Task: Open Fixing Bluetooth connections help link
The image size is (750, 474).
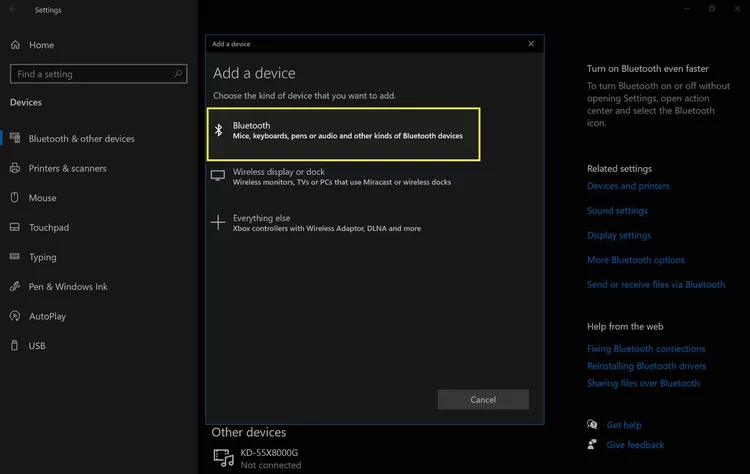Action: [646, 349]
